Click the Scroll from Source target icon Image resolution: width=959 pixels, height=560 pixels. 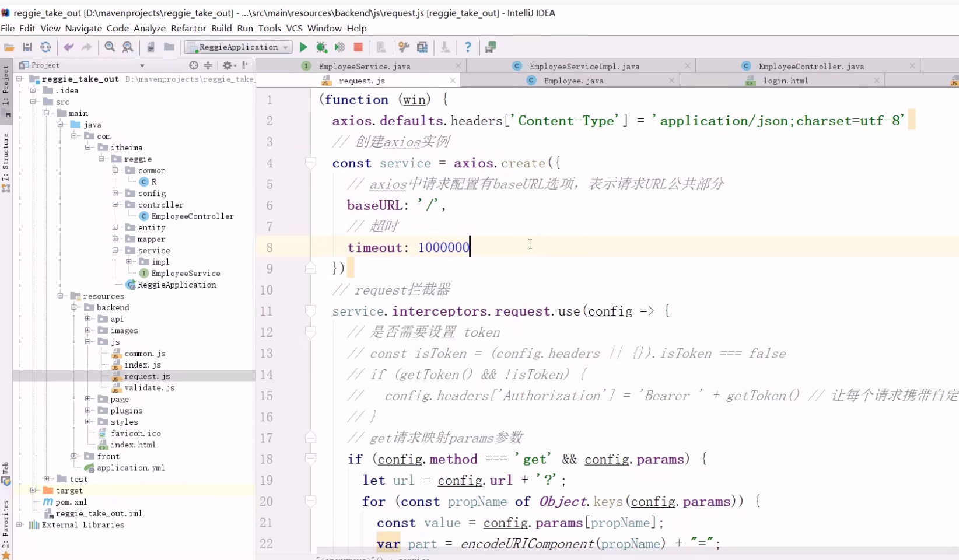pyautogui.click(x=194, y=65)
